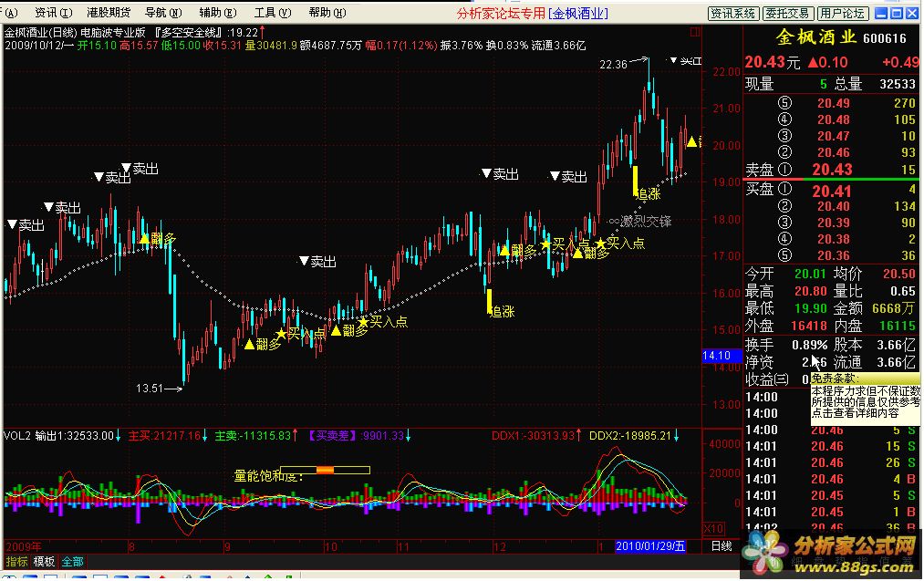Viewport: 924px width, 581px height.
Task: Click the red arrow after 主卖 value
Action: click(295, 435)
